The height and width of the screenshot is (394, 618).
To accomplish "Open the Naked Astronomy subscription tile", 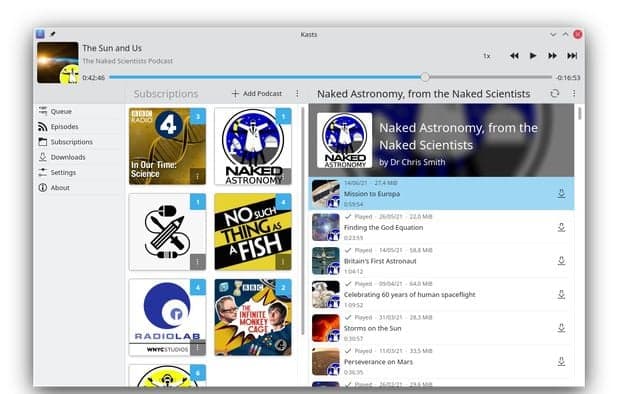I will point(253,146).
